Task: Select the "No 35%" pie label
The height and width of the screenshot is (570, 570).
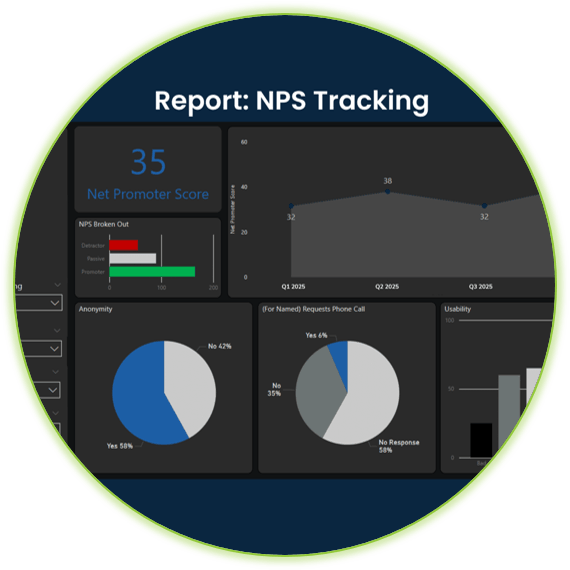Action: click(x=274, y=389)
